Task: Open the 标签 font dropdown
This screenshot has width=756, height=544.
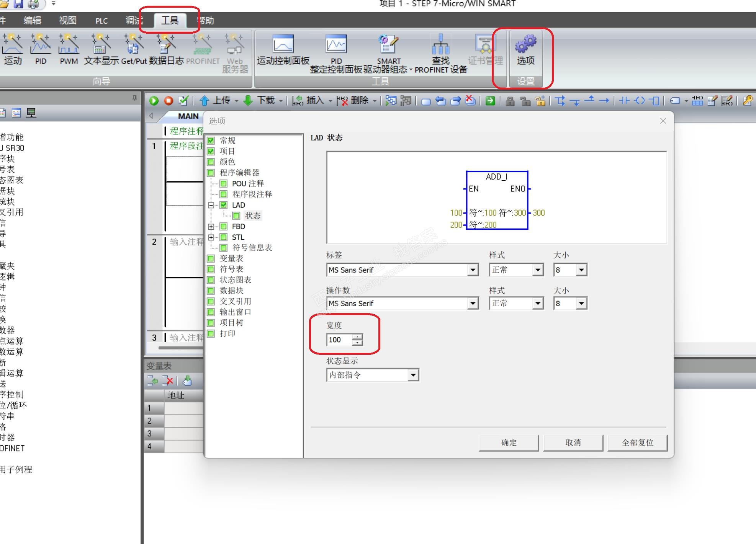Action: tap(473, 270)
